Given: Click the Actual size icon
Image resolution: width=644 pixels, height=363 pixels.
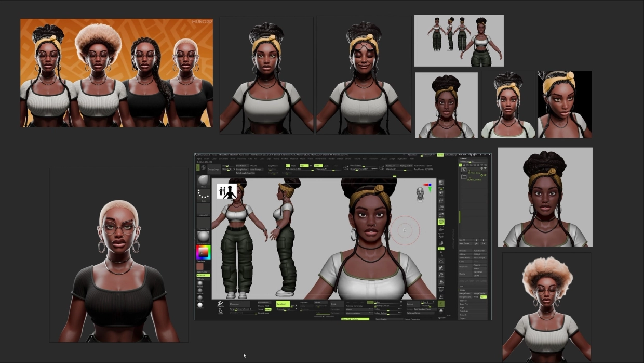Looking at the screenshot, I should click(x=441, y=208).
